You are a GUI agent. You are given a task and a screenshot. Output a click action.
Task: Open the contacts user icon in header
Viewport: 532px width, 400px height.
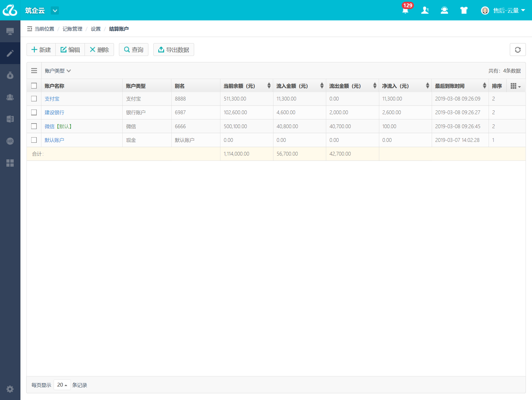pyautogui.click(x=425, y=10)
